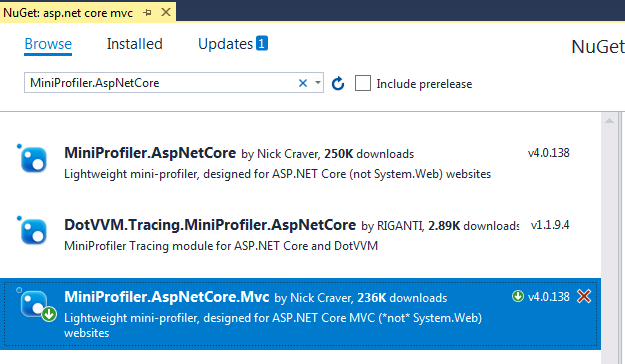Uninstall MiniProfiler.AspNetCore.Mvc with the red X
Image resolution: width=625 pixels, height=364 pixels.
click(x=584, y=296)
